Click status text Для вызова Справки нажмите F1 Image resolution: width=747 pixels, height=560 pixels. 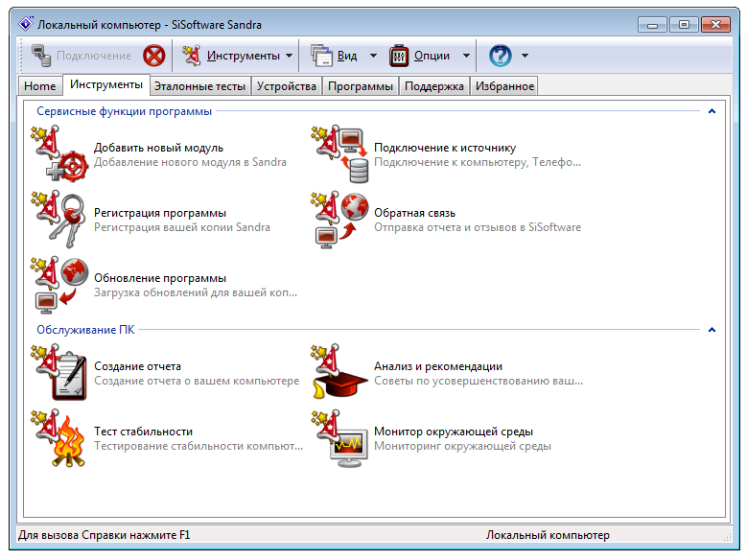105,535
